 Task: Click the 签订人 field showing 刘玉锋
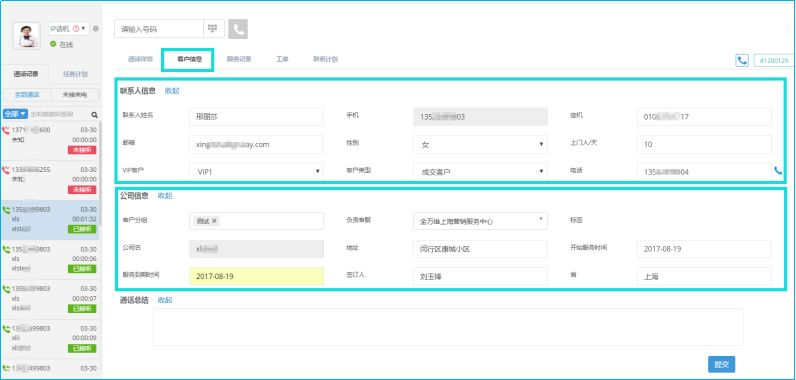coord(480,277)
